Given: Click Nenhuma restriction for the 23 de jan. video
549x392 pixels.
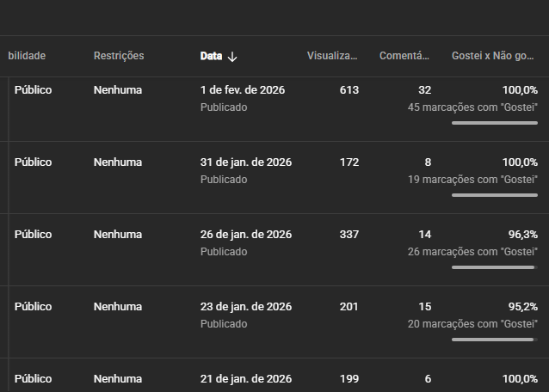Looking at the screenshot, I should [118, 307].
